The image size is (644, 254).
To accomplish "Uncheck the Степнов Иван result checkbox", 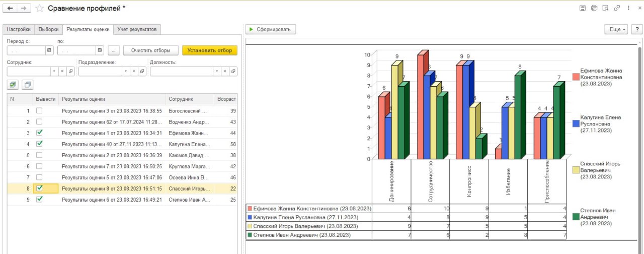I will (39, 199).
